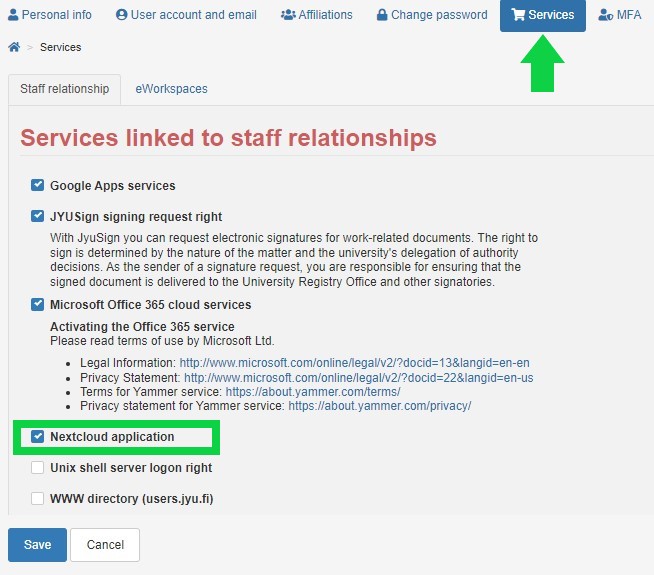Uncheck Microsoft Office 365 cloud services
The height and width of the screenshot is (575, 654).
click(38, 304)
